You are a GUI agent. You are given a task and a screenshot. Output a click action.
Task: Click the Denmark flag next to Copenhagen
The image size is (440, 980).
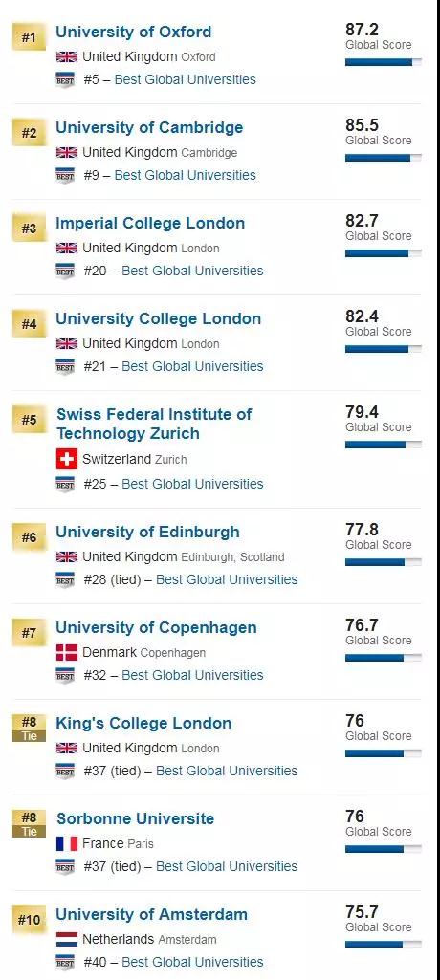click(66, 652)
